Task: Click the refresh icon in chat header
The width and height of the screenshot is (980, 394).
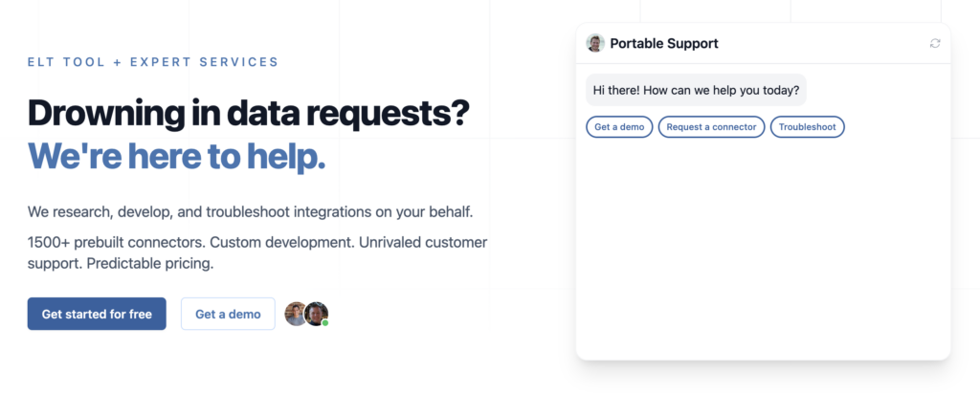Action: point(935,43)
